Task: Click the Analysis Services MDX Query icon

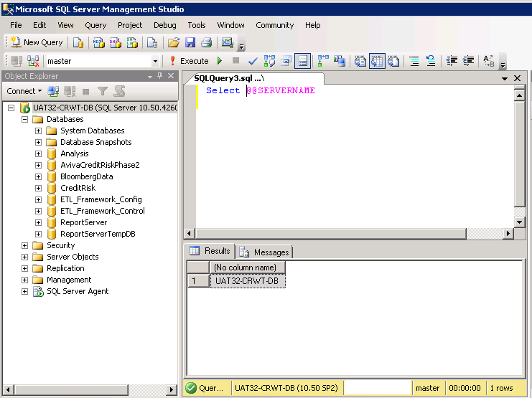Action: tap(99, 43)
